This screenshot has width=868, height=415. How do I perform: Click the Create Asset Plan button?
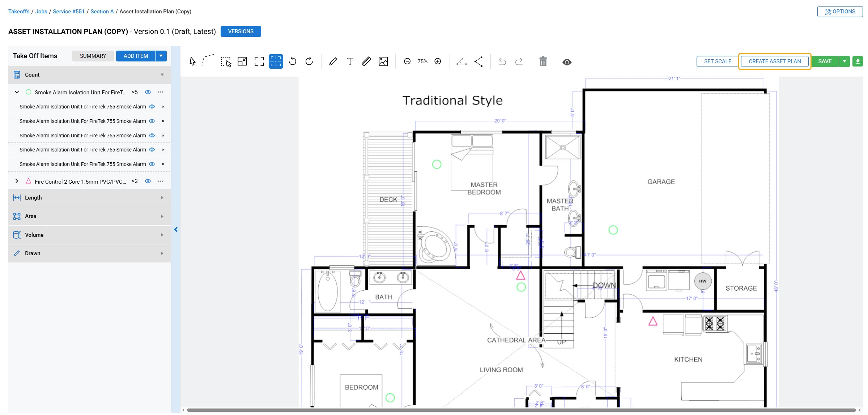(x=775, y=61)
